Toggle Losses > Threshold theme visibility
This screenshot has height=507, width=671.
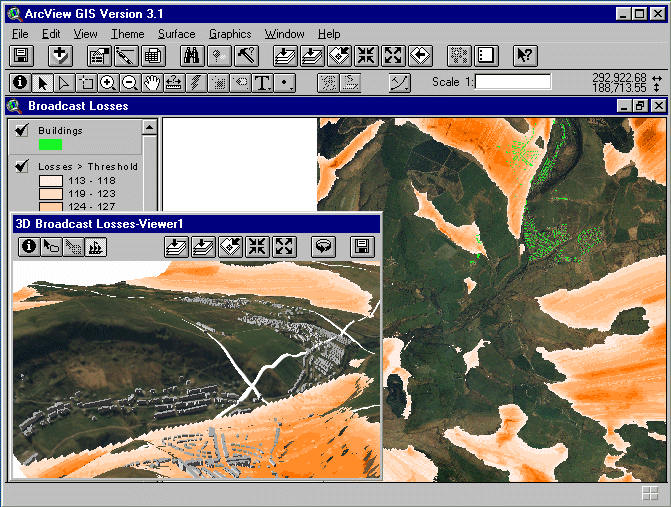tap(22, 166)
